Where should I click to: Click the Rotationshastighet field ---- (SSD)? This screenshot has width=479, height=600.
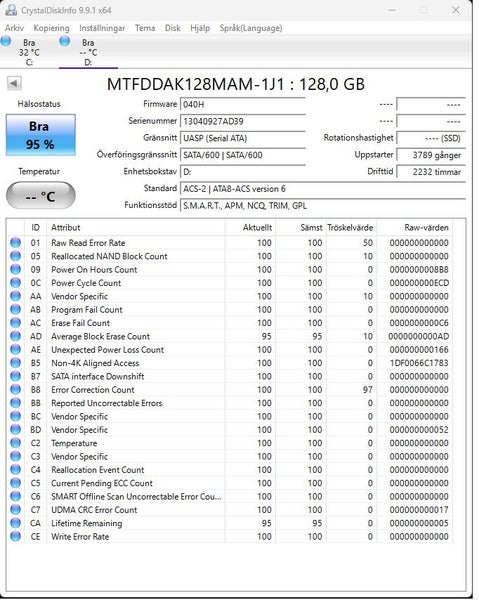click(x=431, y=138)
